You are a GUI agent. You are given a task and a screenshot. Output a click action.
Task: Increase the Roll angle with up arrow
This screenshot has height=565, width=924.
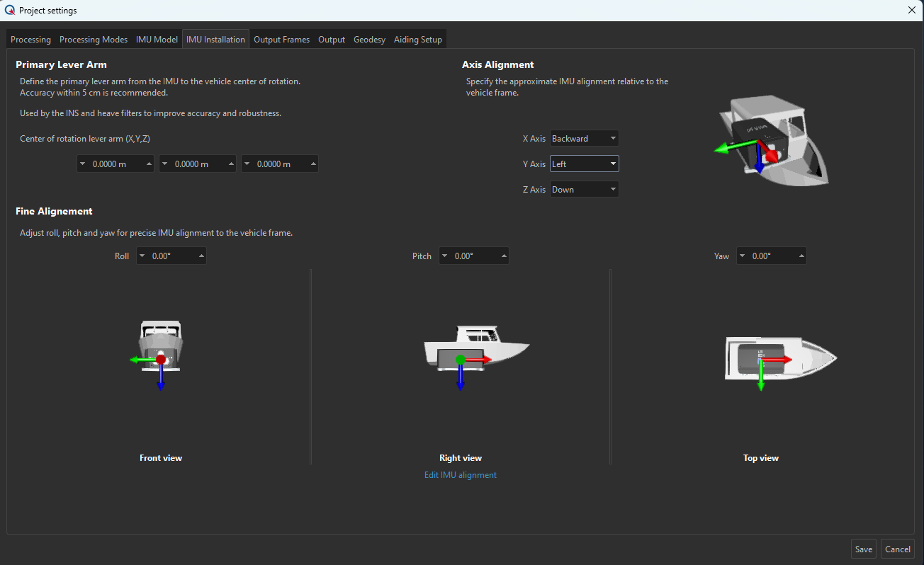coord(201,256)
